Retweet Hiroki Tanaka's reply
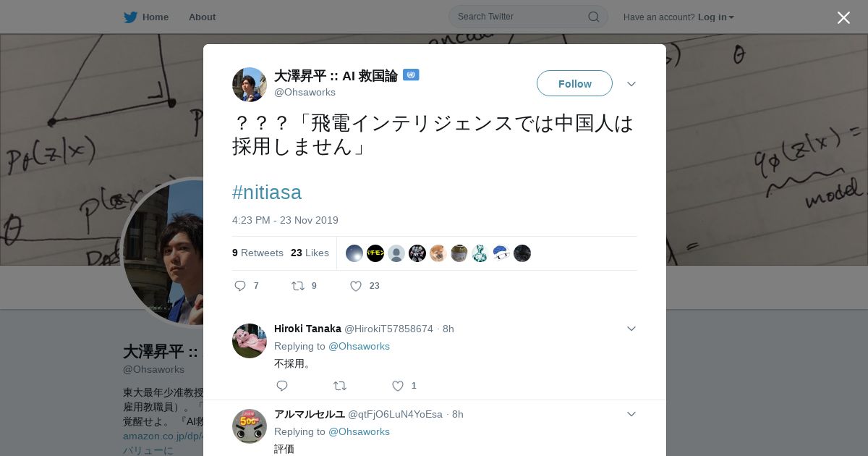 [x=340, y=386]
